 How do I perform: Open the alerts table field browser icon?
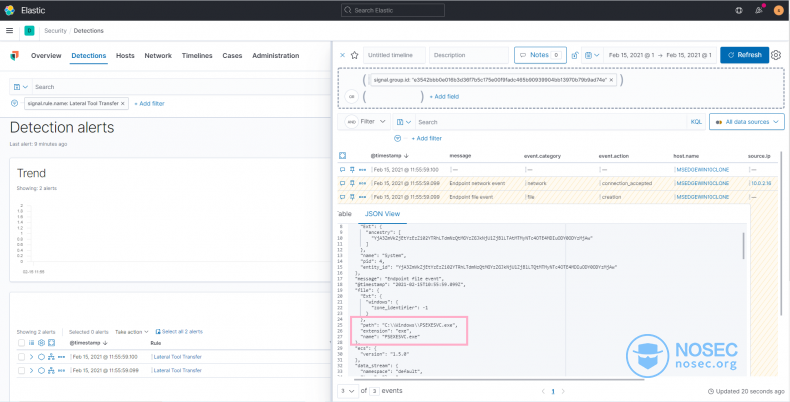pyautogui.click(x=32, y=343)
